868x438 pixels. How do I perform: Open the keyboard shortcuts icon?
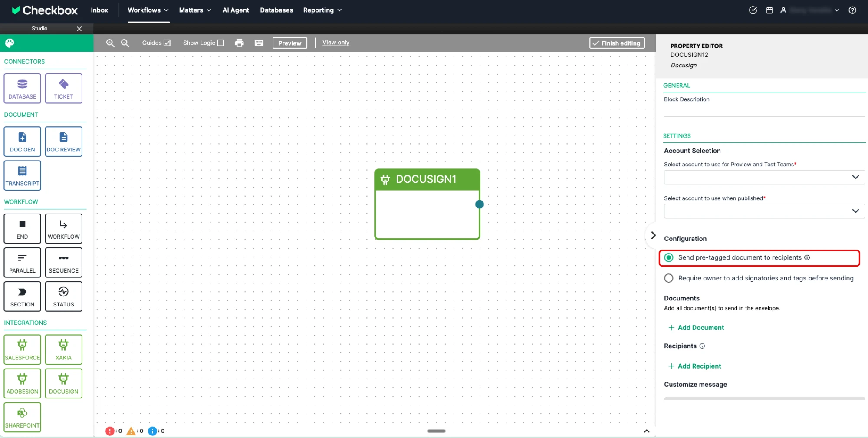[259, 43]
